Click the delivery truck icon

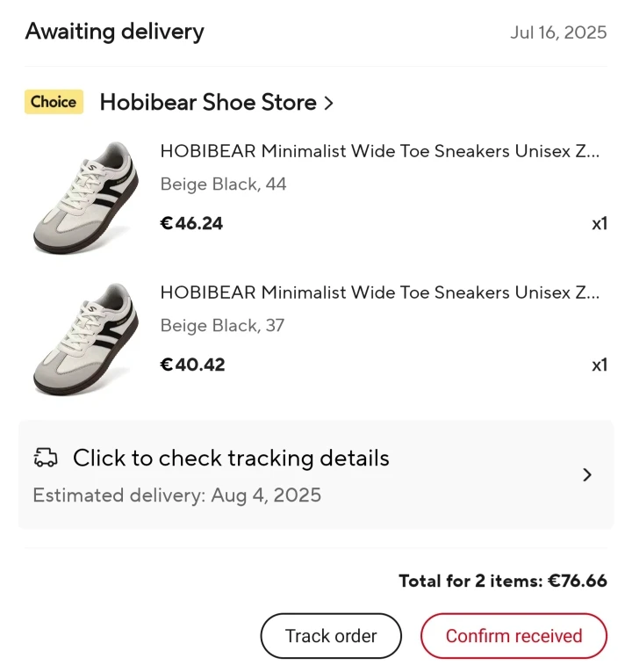point(46,458)
